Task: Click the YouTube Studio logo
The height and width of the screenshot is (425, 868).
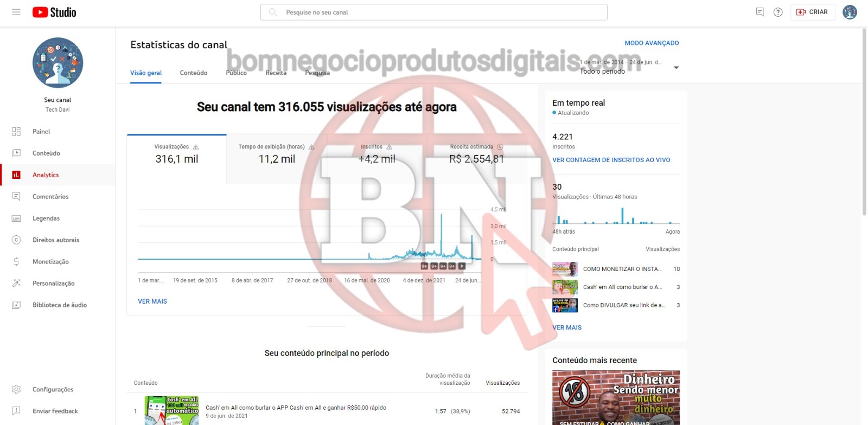Action: click(x=54, y=12)
